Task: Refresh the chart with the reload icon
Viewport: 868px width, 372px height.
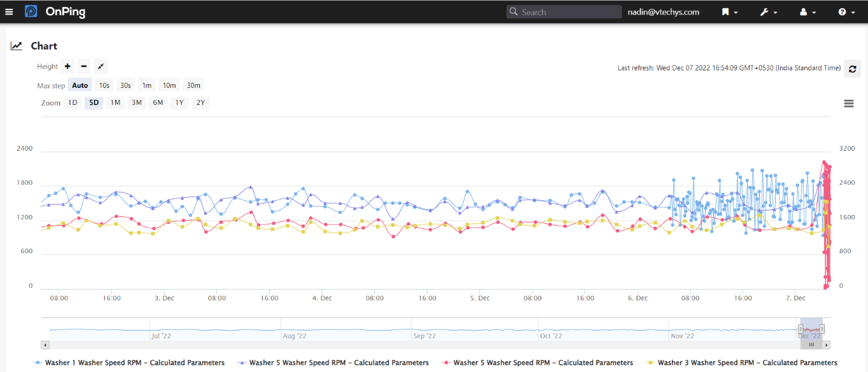Action: pyautogui.click(x=852, y=68)
